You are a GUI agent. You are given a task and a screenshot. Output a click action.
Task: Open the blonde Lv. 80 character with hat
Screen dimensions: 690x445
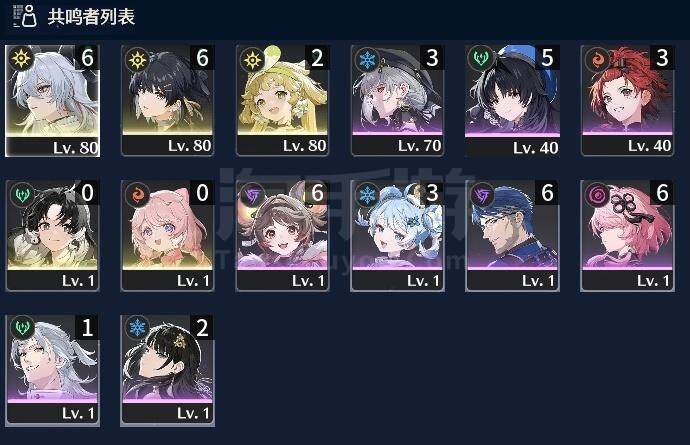283,101
